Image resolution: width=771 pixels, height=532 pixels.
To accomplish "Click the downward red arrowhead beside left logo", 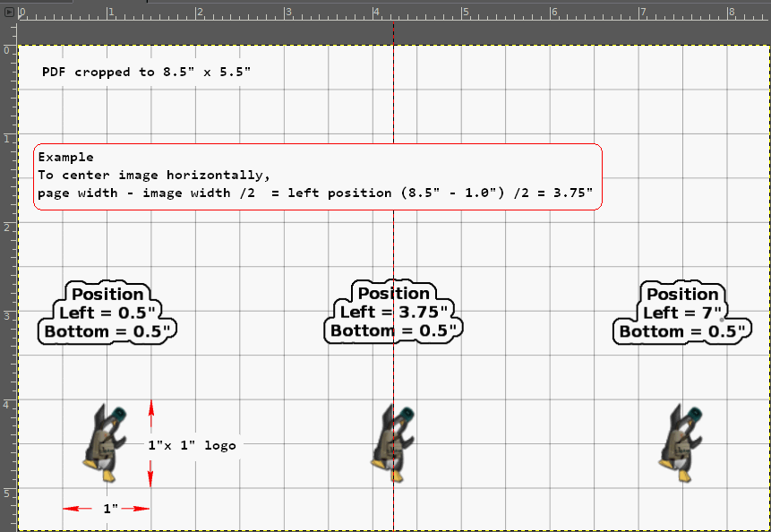I will (x=150, y=479).
